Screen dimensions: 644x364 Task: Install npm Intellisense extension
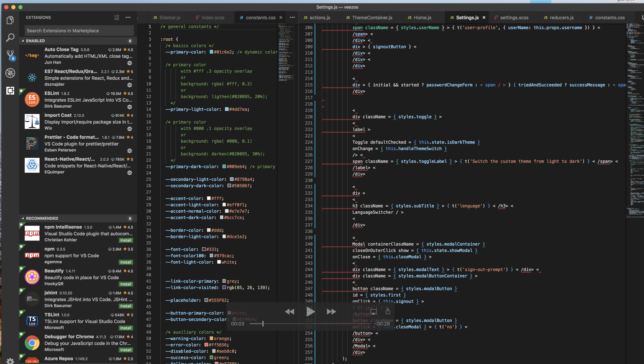126,240
